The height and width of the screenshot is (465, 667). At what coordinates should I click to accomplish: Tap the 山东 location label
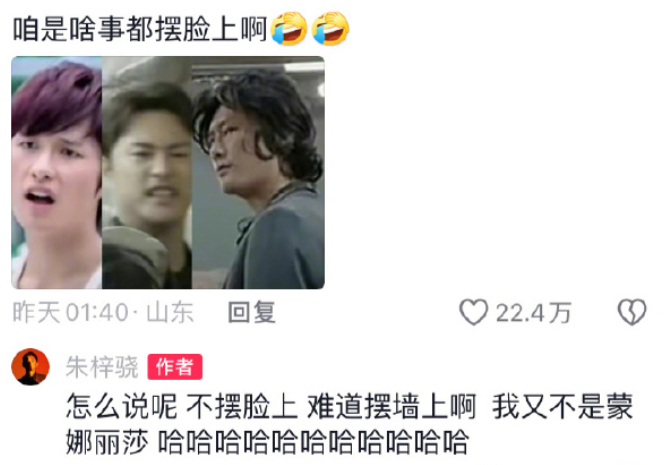170,312
